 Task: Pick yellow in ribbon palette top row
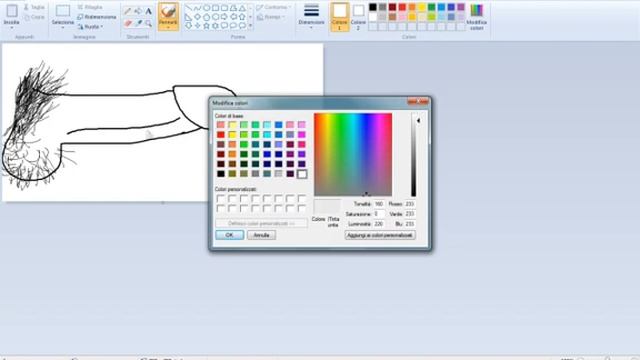422,7
